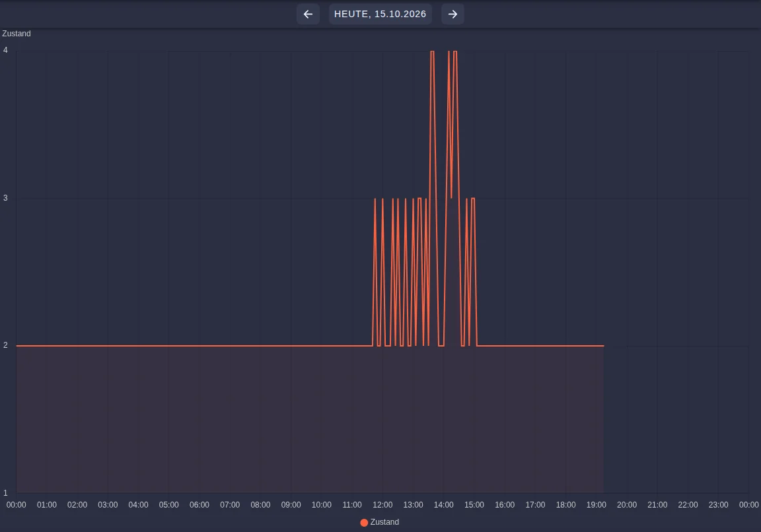Image resolution: width=761 pixels, height=532 pixels.
Task: Select the 03:00 time label on the x-axis
Action: 108,505
